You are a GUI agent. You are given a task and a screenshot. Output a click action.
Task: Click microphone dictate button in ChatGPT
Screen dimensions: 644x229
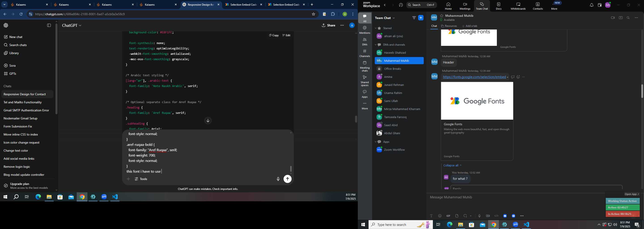point(278,179)
